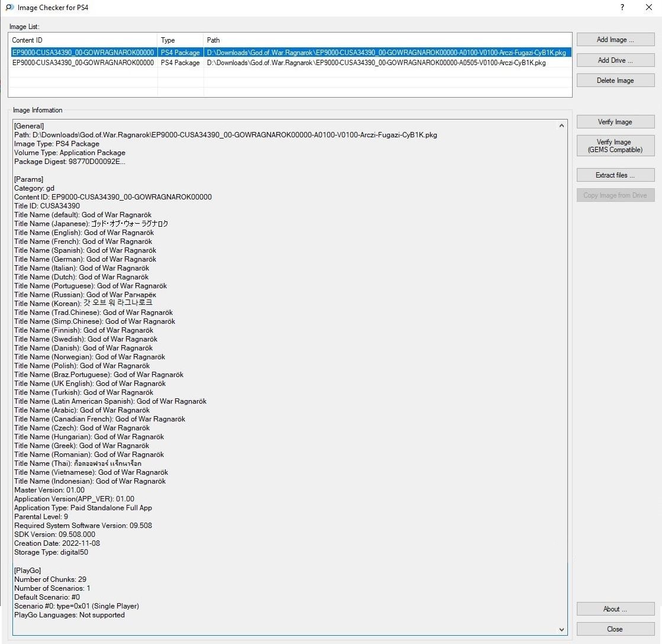Click the scroll-up arrow in Image Information
The width and height of the screenshot is (662, 644).
click(x=561, y=125)
